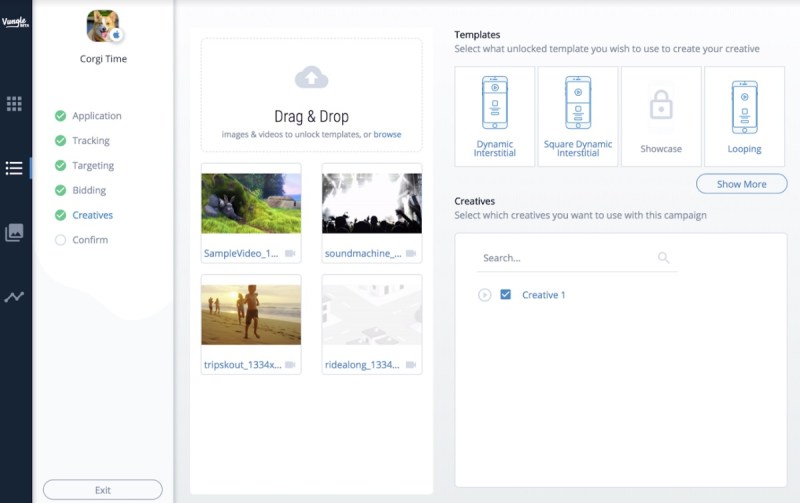Viewport: 800px width, 503px height.
Task: Select the Looping template
Action: pos(744,116)
